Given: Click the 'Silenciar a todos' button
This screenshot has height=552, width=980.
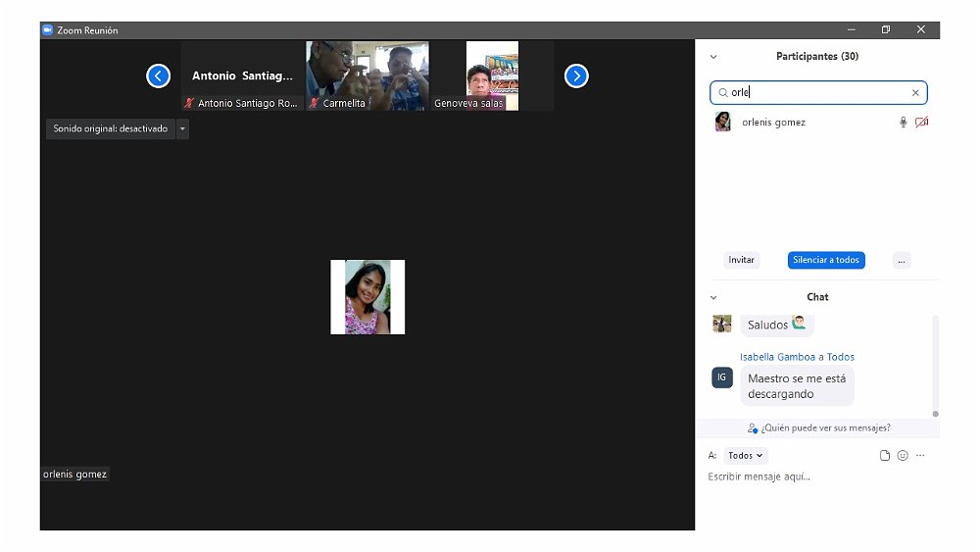Looking at the screenshot, I should point(826,260).
